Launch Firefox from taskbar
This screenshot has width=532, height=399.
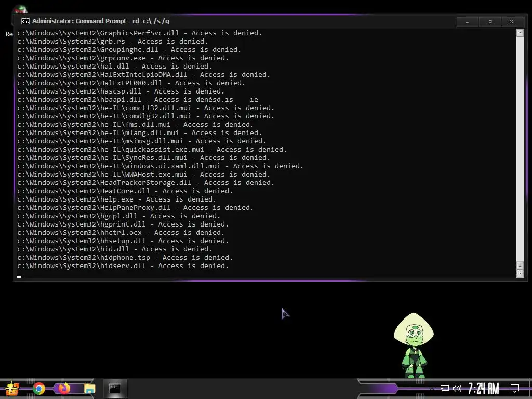point(64,389)
